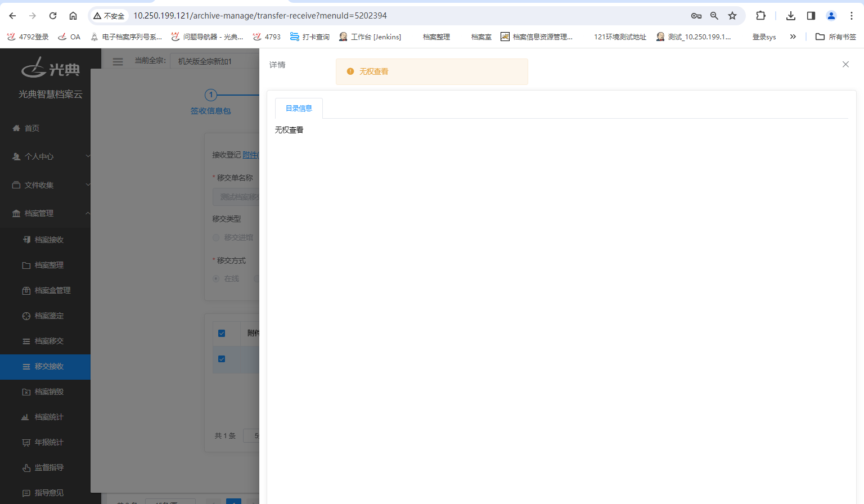Expand 文件收集 sidebar menu
The height and width of the screenshot is (504, 864).
45,185
